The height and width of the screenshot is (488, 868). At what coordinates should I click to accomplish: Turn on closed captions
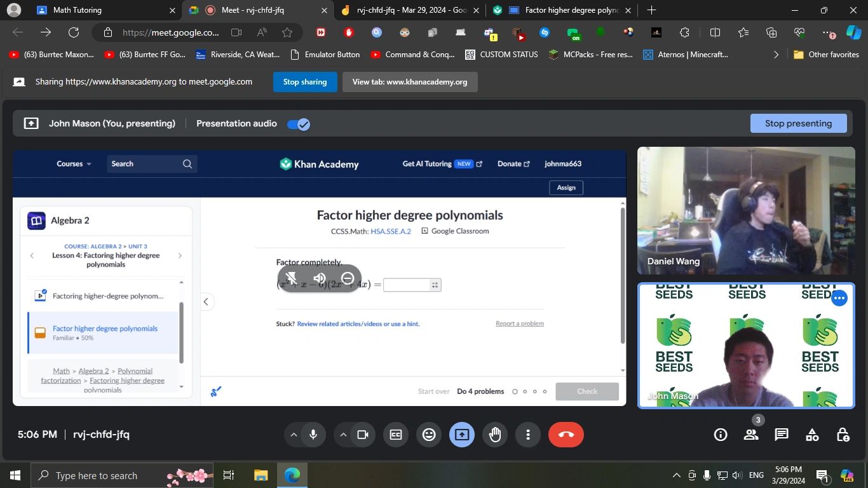pyautogui.click(x=396, y=435)
